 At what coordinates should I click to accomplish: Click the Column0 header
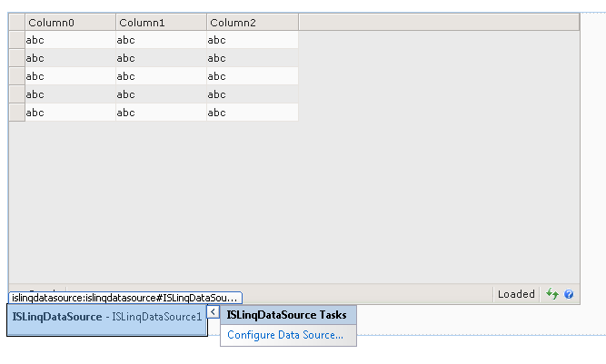[x=71, y=22]
